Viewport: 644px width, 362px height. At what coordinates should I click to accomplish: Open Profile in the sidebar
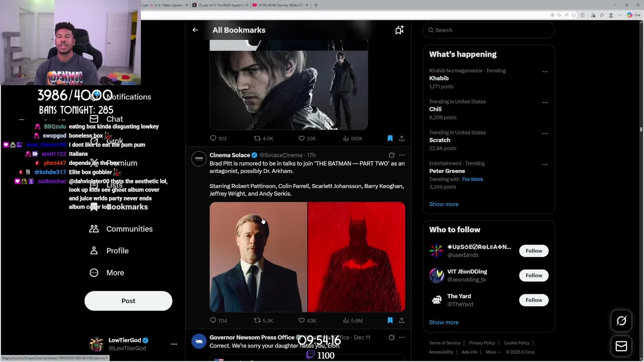coord(109,251)
